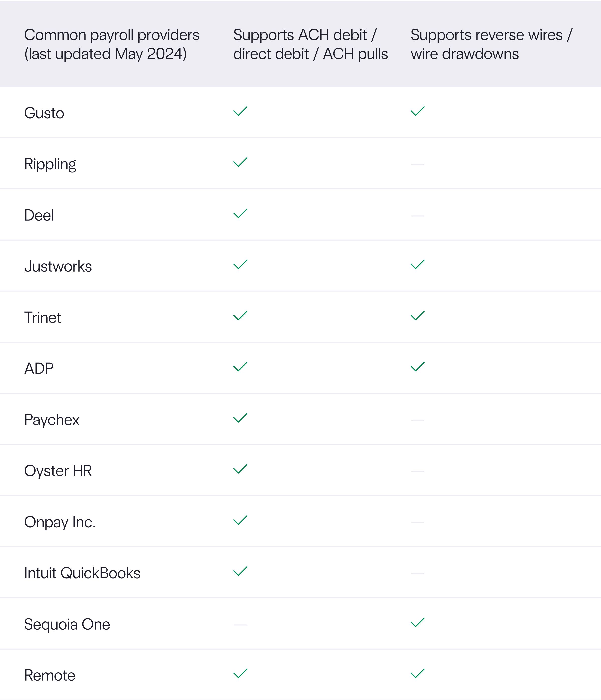Click Rippling's ACH debit checkmark
This screenshot has width=601, height=700.
point(240,162)
